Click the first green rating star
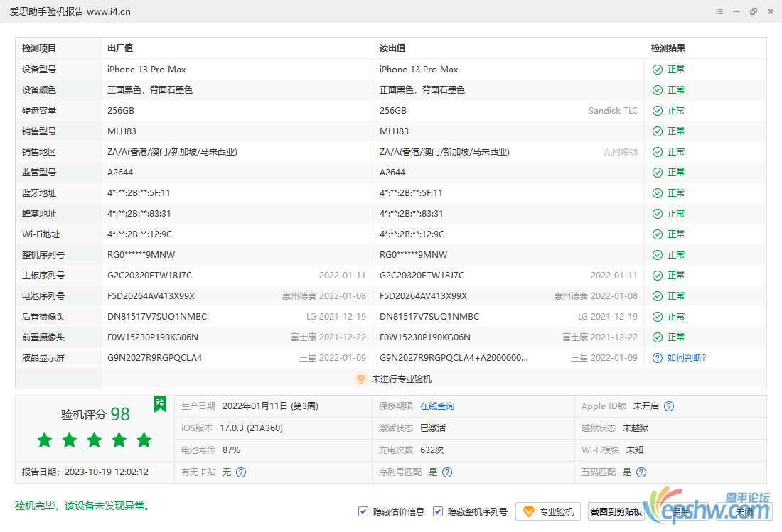This screenshot has width=782, height=532. 44,440
